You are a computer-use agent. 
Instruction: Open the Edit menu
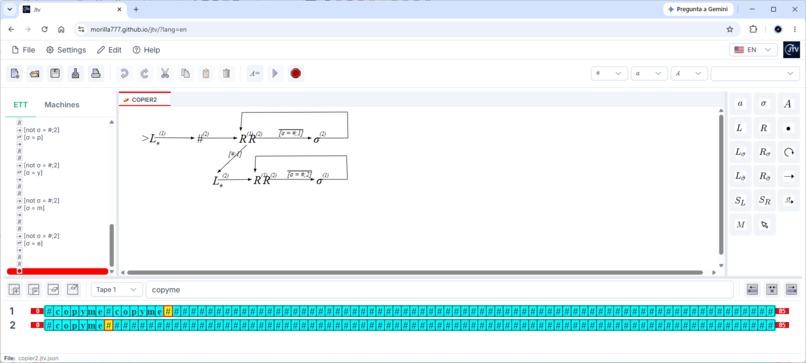(x=109, y=50)
